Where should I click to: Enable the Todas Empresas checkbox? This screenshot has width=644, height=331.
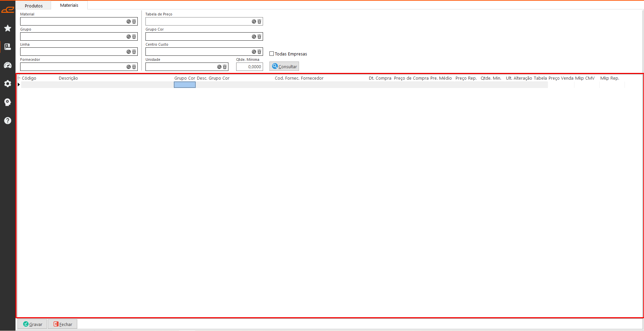click(x=272, y=54)
